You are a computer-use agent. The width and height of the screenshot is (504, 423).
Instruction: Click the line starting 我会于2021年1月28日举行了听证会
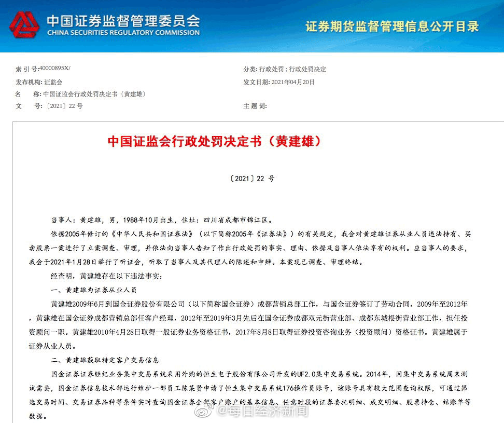click(x=197, y=262)
